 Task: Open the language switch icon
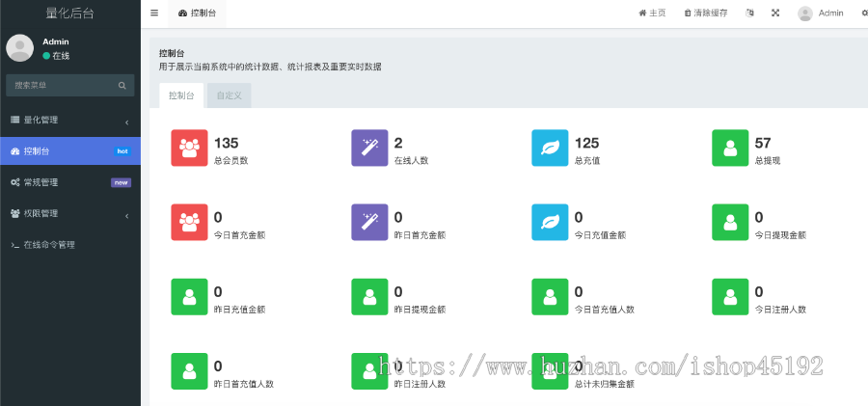[749, 13]
